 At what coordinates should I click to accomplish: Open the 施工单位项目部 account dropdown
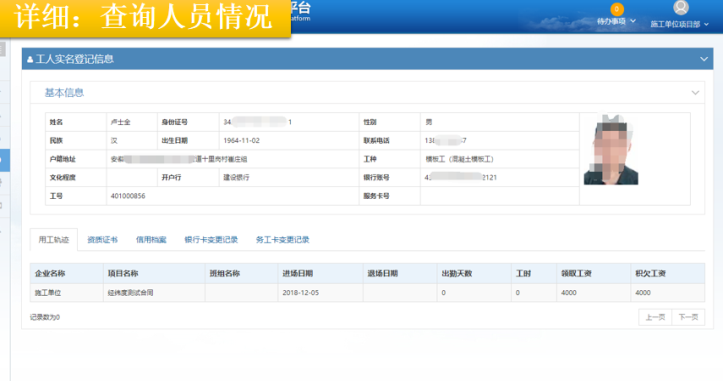point(680,24)
